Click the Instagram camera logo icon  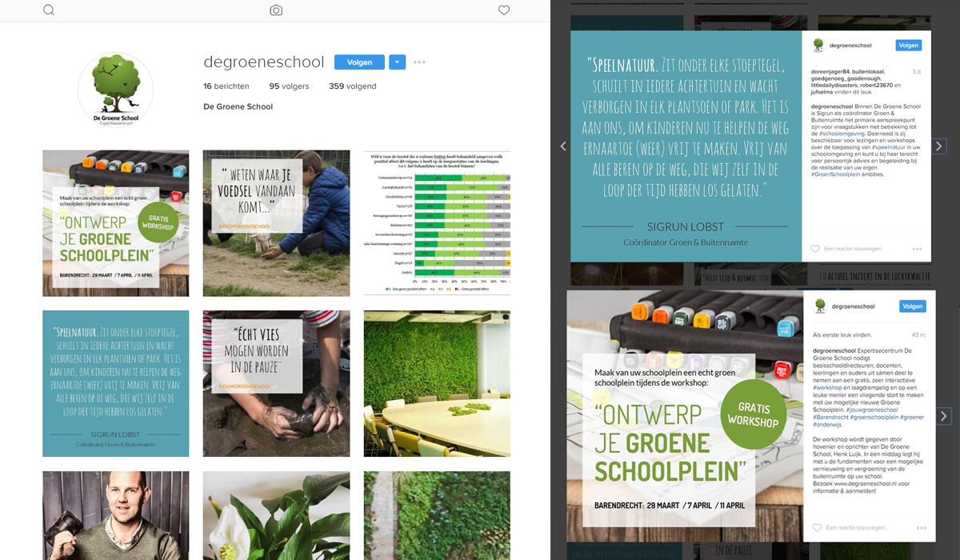point(276,10)
